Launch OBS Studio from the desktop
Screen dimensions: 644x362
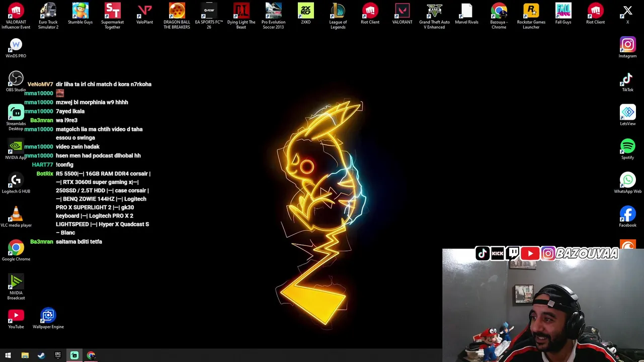click(x=16, y=81)
